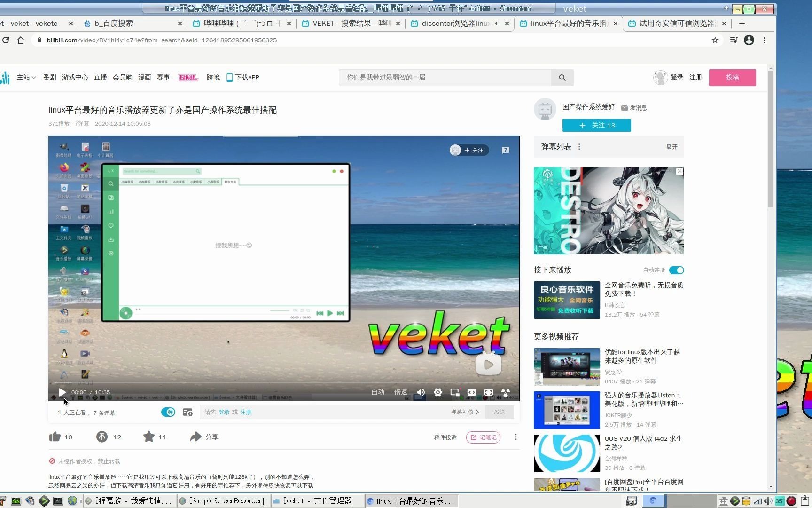Viewport: 812px width, 508px height.
Task: Toggle danmaku display switch under video
Action: click(168, 412)
